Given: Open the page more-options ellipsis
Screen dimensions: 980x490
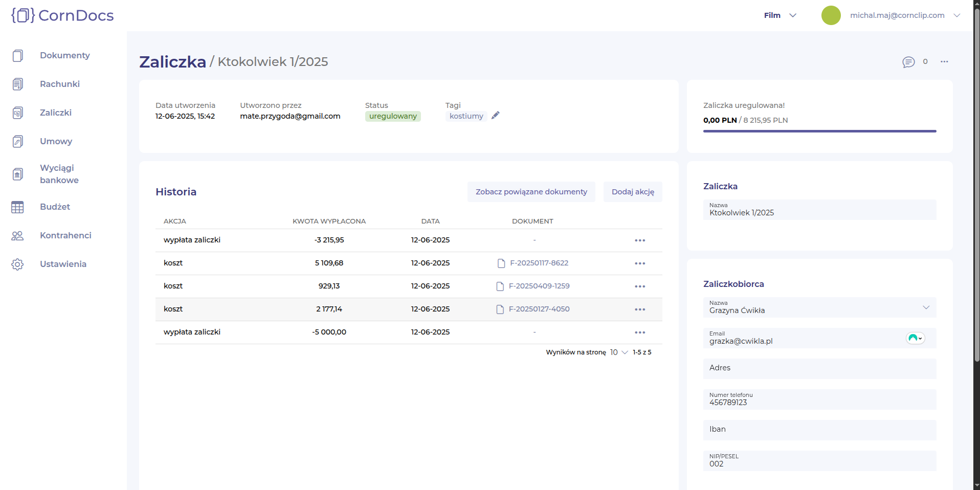Looking at the screenshot, I should pyautogui.click(x=944, y=61).
